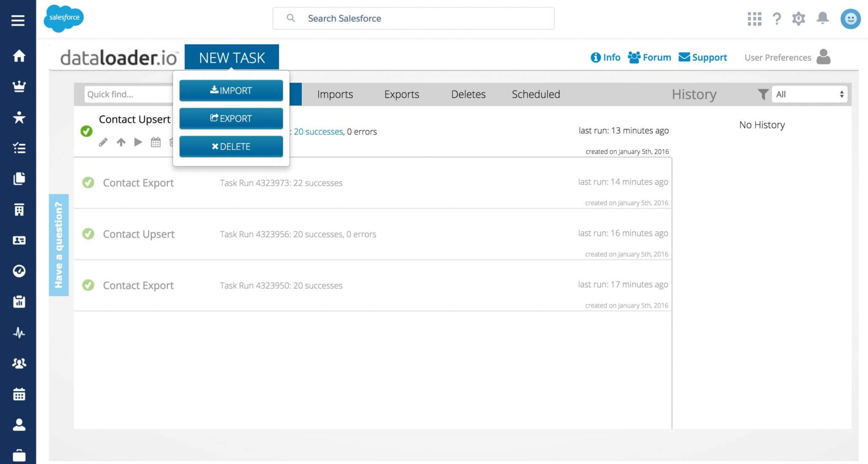Click the Salesforce apps grid icon
Screen dimensions: 868x464
click(754, 18)
